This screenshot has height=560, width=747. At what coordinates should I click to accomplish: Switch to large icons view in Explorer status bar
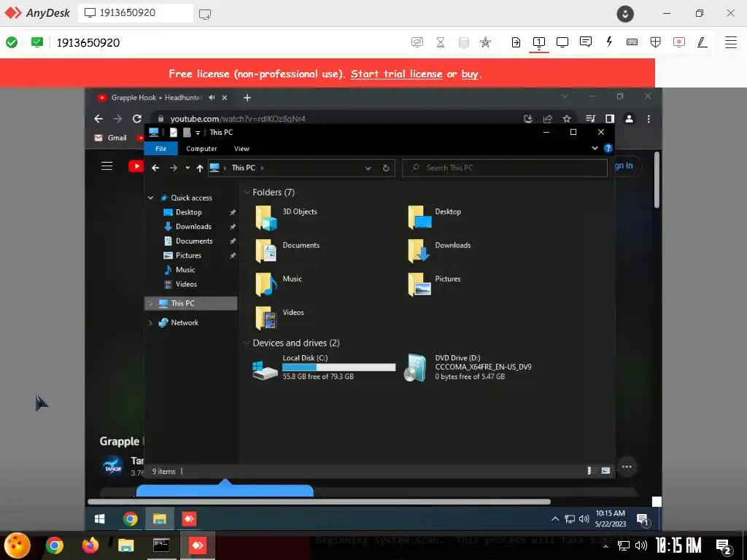tap(605, 470)
